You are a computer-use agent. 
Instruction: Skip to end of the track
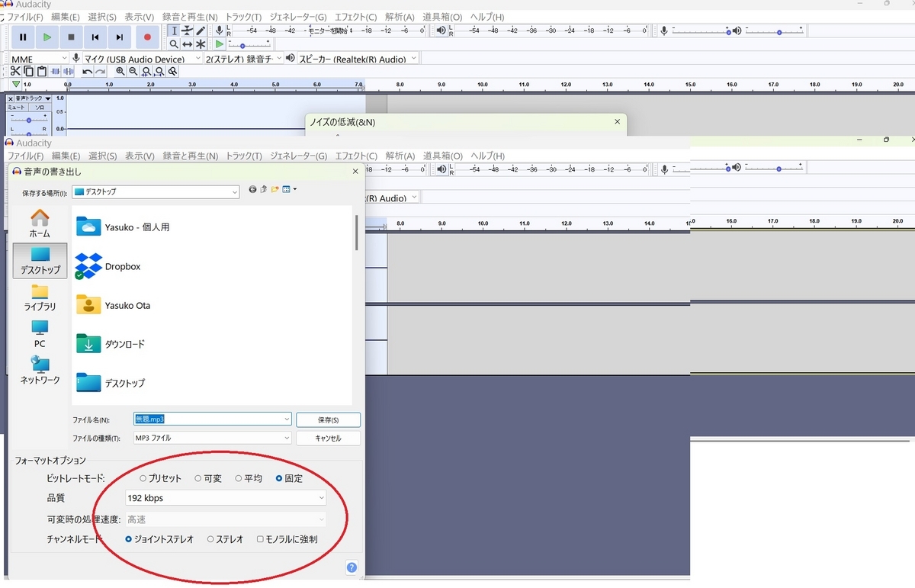click(120, 37)
